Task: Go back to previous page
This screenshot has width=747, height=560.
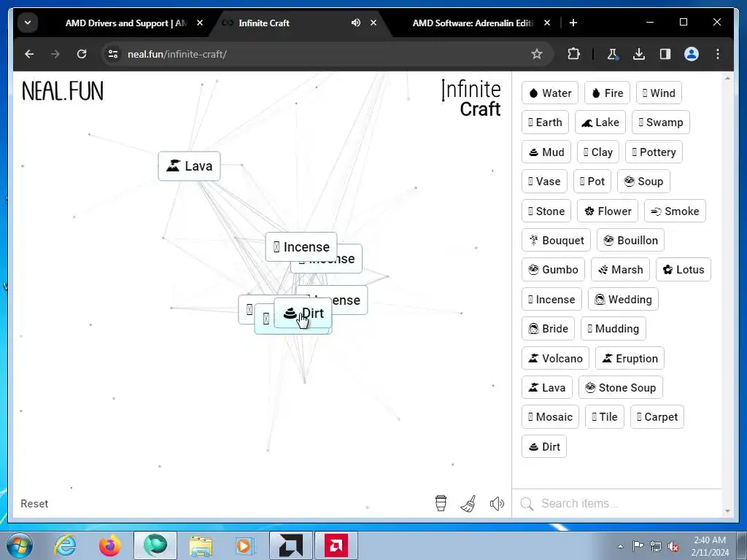Action: coord(29,54)
